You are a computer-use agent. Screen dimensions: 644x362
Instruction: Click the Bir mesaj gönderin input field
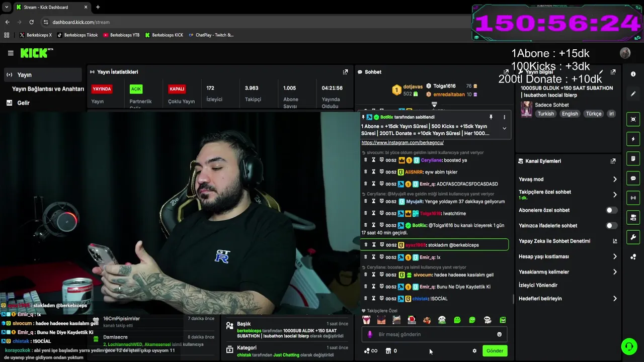[434, 334]
